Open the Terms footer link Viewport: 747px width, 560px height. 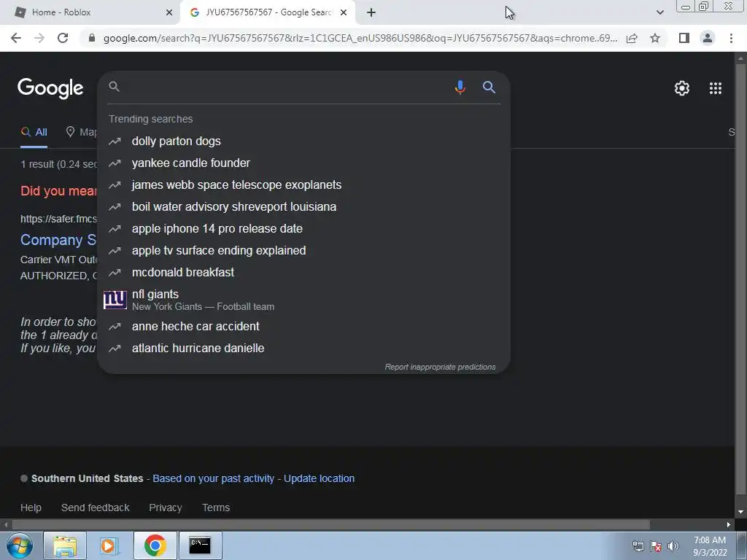pyautogui.click(x=216, y=507)
